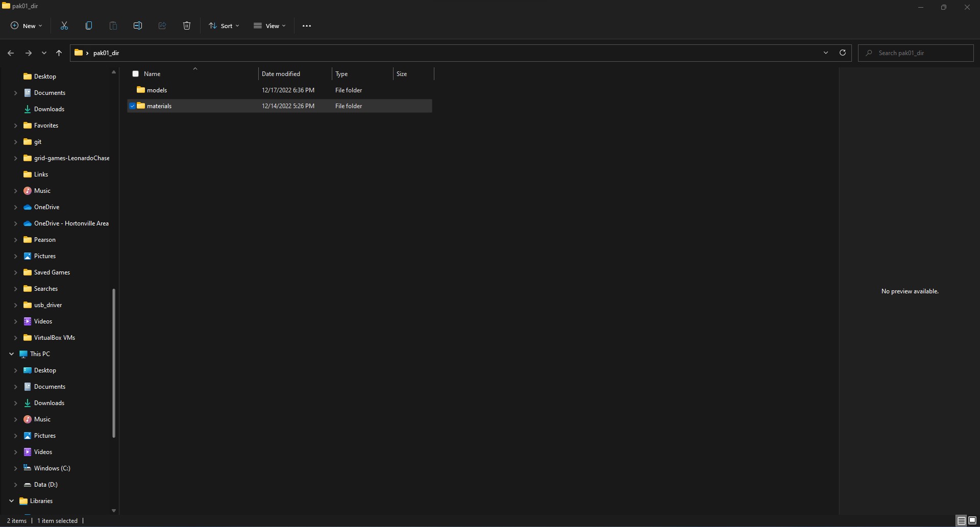Viewport: 980px width, 527px height.
Task: Go forward with the Forward arrow
Action: pyautogui.click(x=28, y=53)
